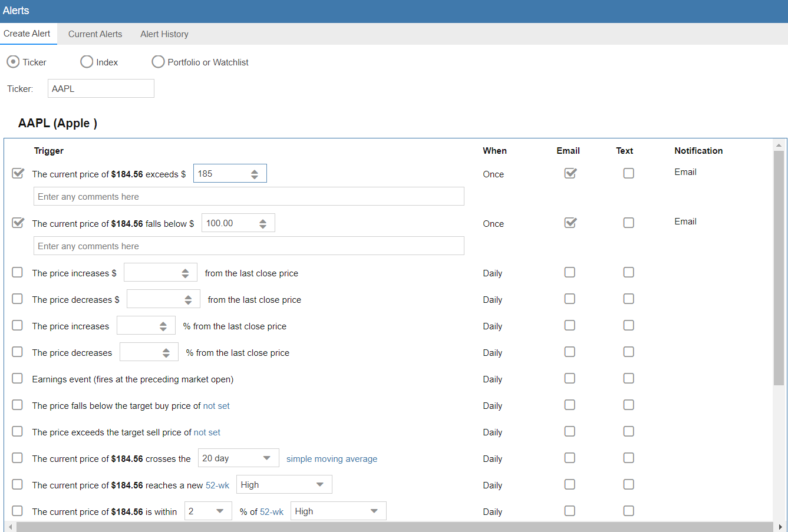Open 'not set' link for target buy price

(216, 406)
